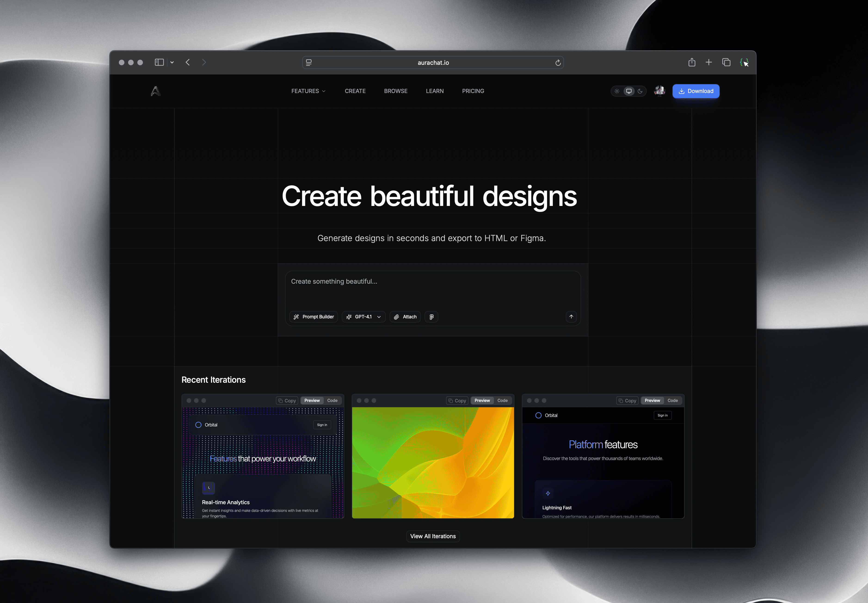The width and height of the screenshot is (868, 603).
Task: Open the PRICING nav item
Action: click(x=473, y=91)
